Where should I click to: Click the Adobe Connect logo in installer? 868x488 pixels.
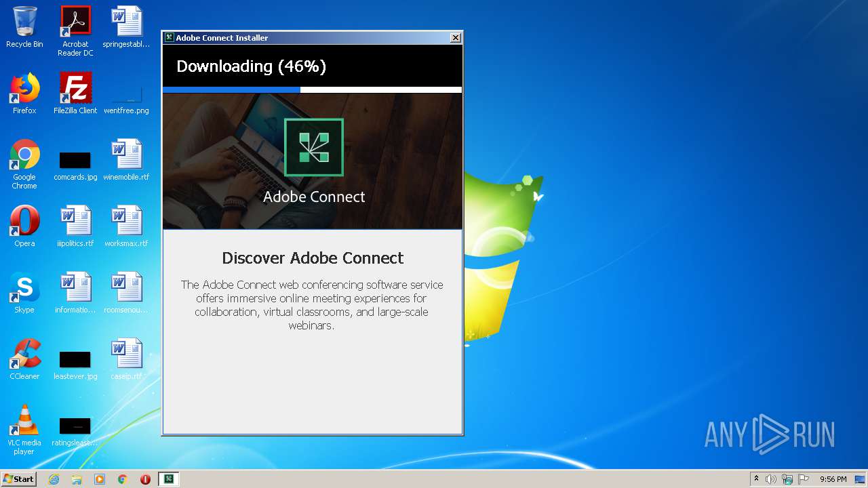click(x=313, y=147)
